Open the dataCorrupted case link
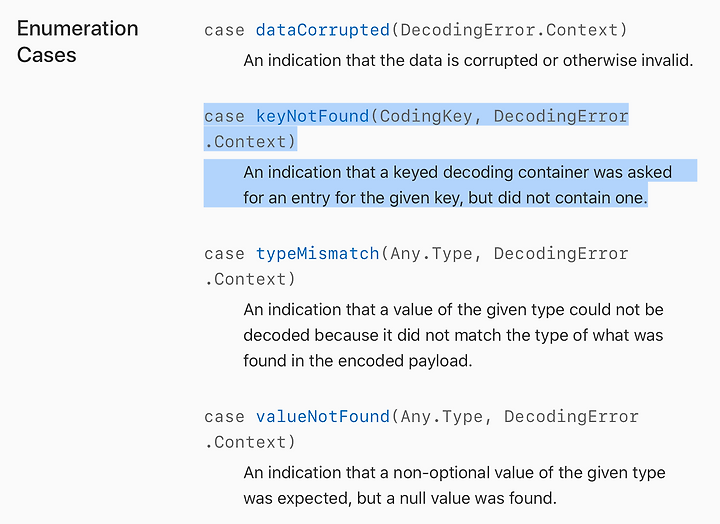 pyautogui.click(x=322, y=30)
